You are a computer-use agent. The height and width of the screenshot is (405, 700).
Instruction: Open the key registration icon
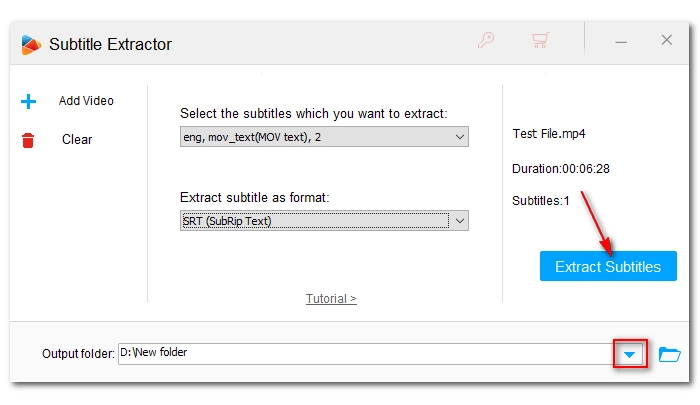coord(486,40)
